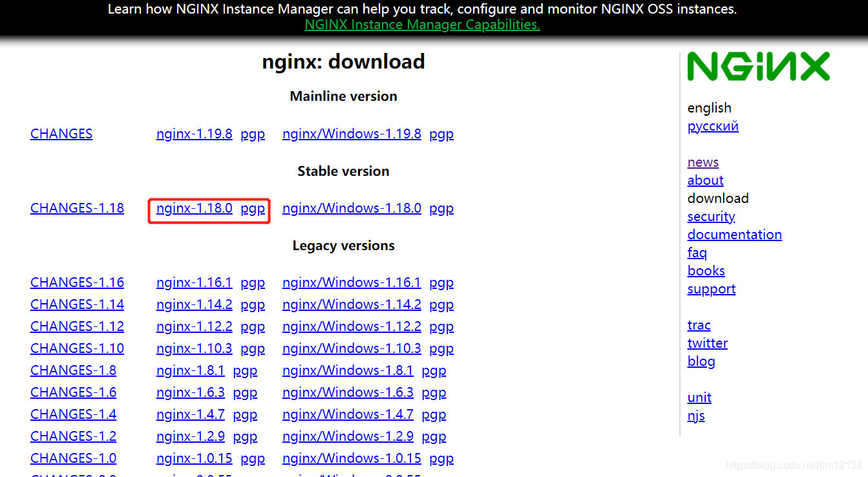Download nginx-1.19.8 source
Screen dimensions: 868x477
[194, 134]
